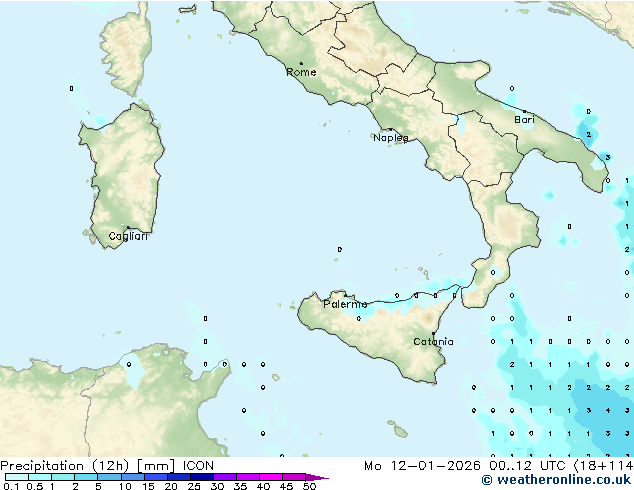Click the '25' legend scale value
Image resolution: width=634 pixels, height=490 pixels.
(194, 486)
